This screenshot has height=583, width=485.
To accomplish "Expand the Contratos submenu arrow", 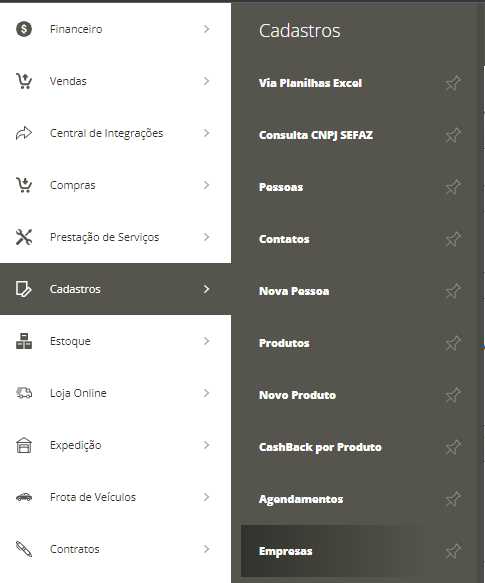I will click(x=206, y=549).
